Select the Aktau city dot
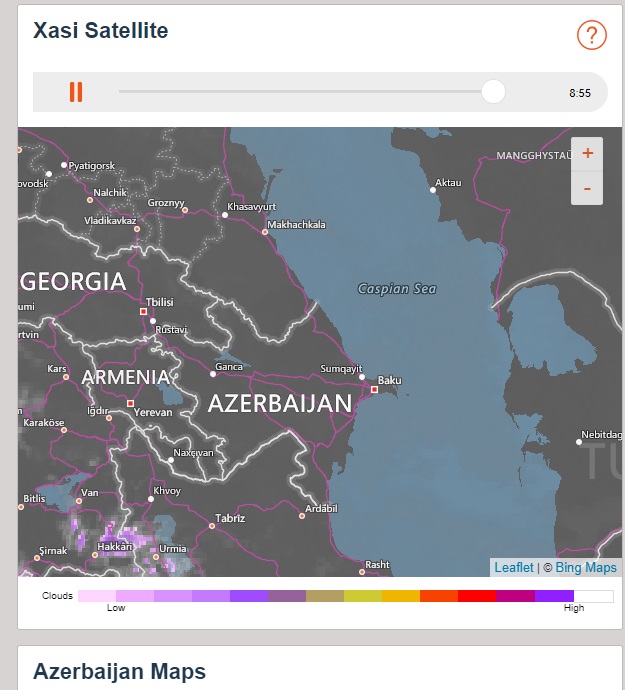This screenshot has height=690, width=625. tap(433, 190)
